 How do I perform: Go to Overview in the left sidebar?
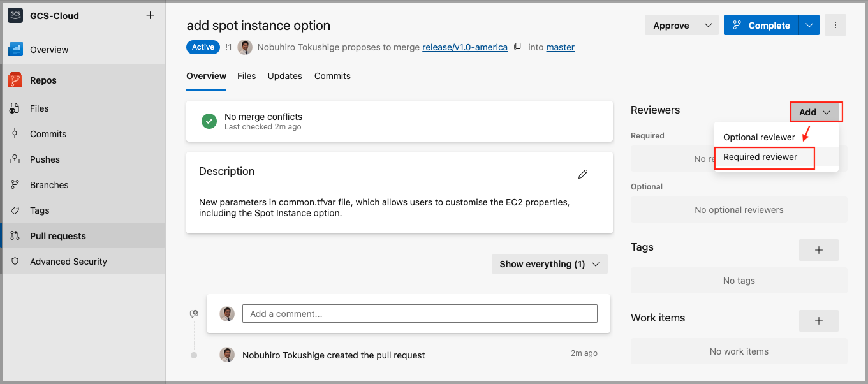pos(49,50)
